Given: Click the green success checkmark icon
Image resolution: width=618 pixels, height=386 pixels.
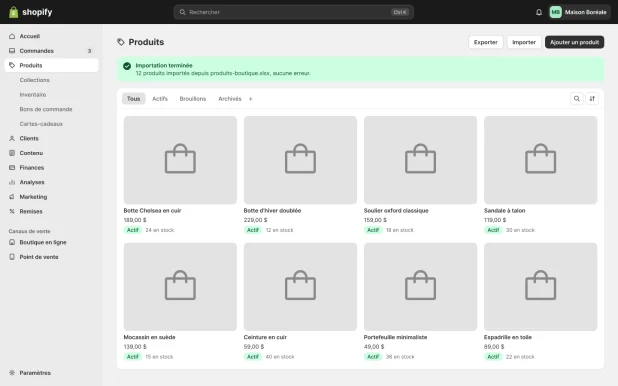Looking at the screenshot, I should pos(127,66).
